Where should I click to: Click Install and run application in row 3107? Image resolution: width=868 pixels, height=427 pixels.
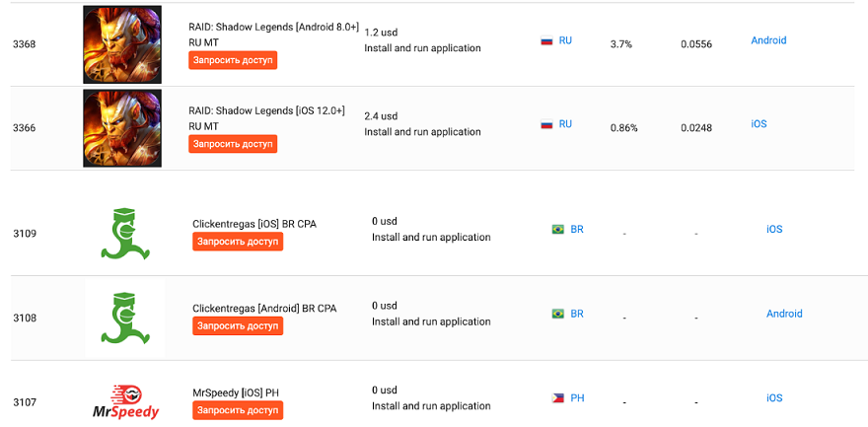(x=431, y=406)
